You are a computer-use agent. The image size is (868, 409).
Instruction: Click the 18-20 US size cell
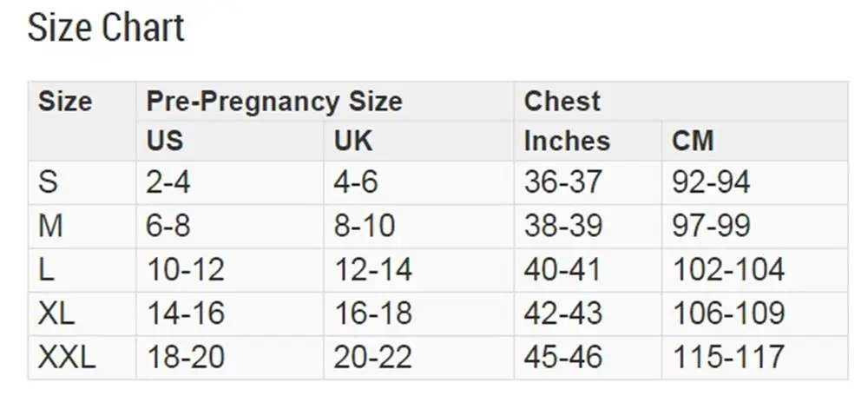(x=230, y=358)
